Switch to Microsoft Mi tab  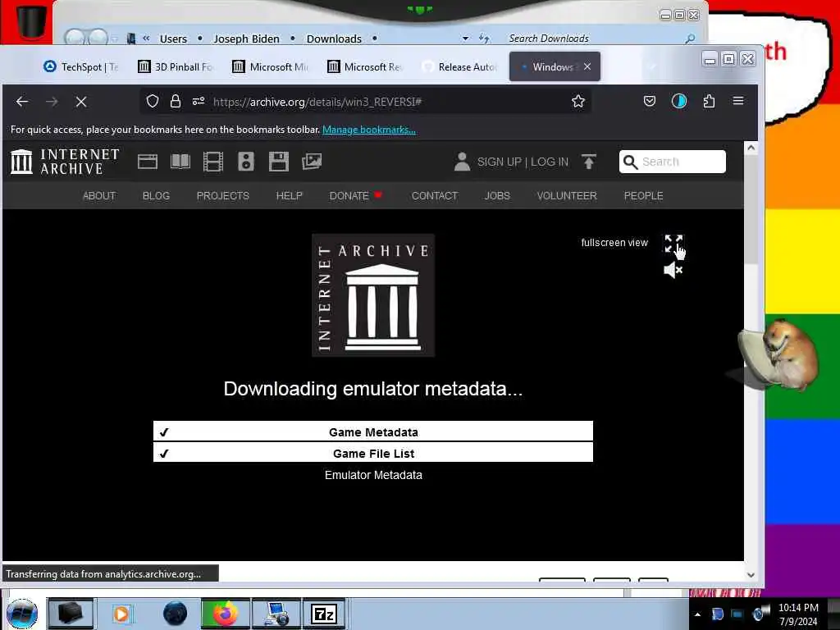[271, 67]
